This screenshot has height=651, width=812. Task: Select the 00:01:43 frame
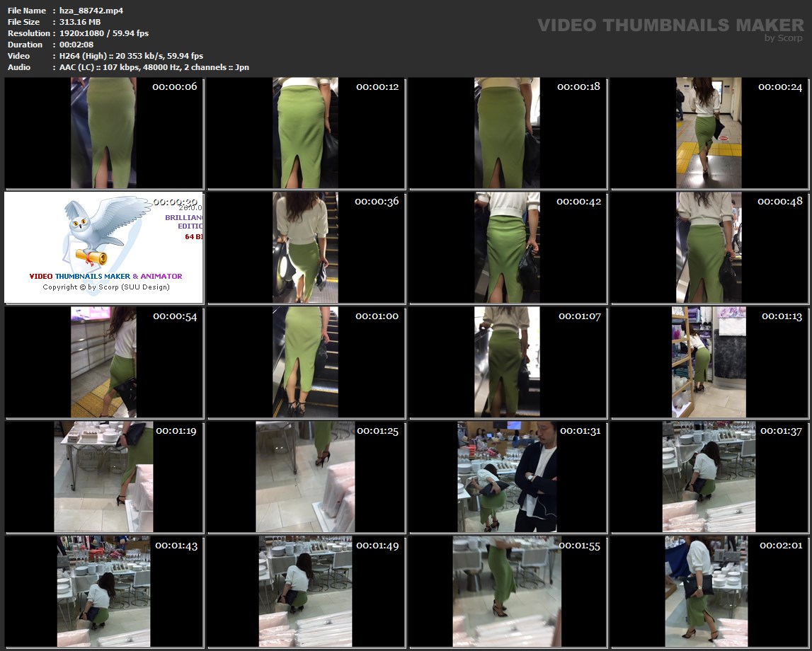click(x=103, y=592)
